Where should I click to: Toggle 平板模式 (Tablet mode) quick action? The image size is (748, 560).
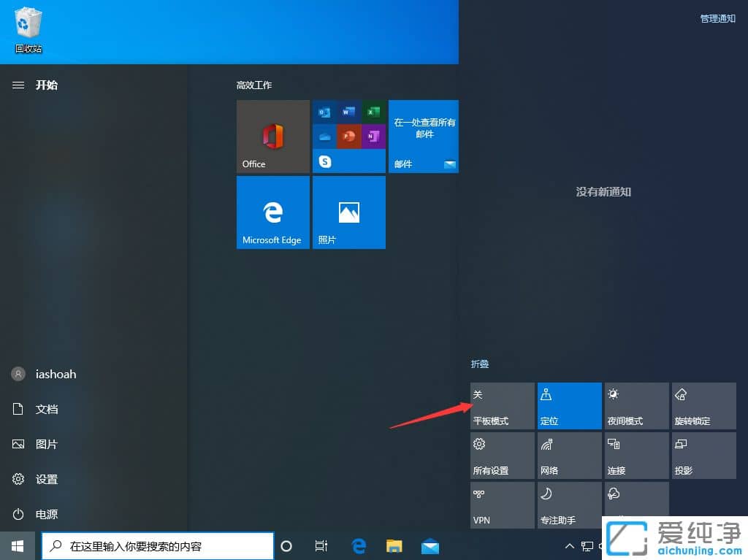pyautogui.click(x=503, y=406)
